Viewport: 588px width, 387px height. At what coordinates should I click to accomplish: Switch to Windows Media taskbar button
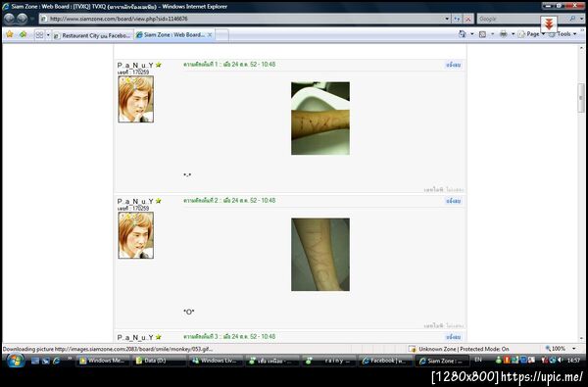pos(103,361)
